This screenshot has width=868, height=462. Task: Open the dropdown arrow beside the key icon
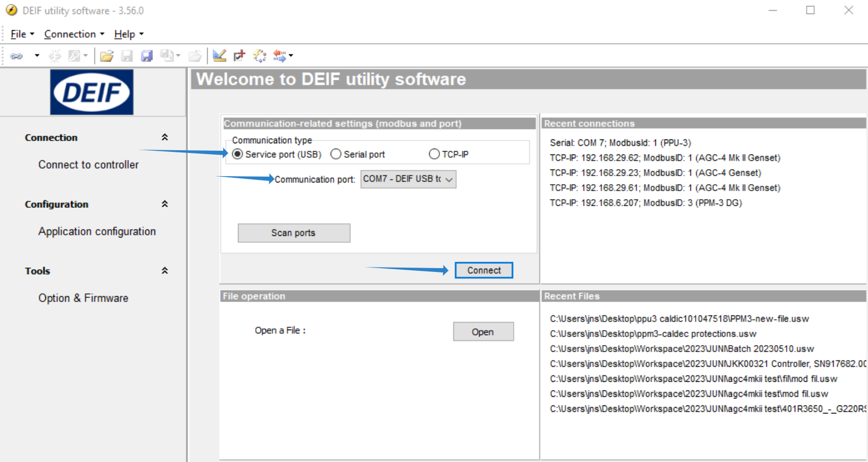(x=86, y=55)
